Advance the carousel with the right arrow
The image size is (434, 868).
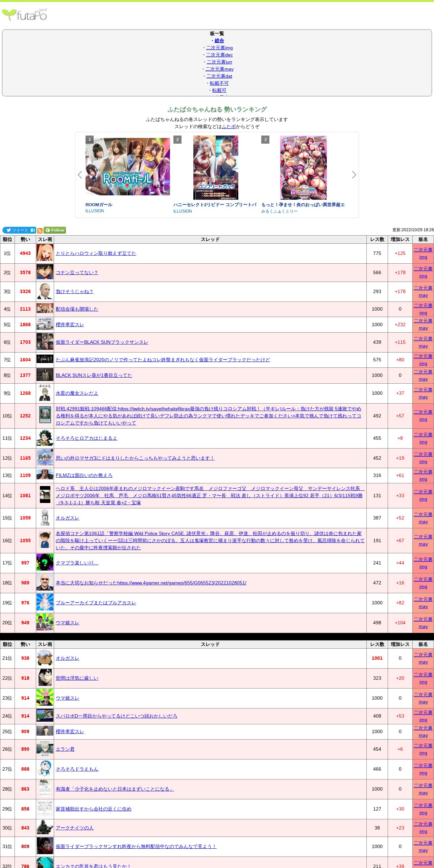(x=354, y=175)
